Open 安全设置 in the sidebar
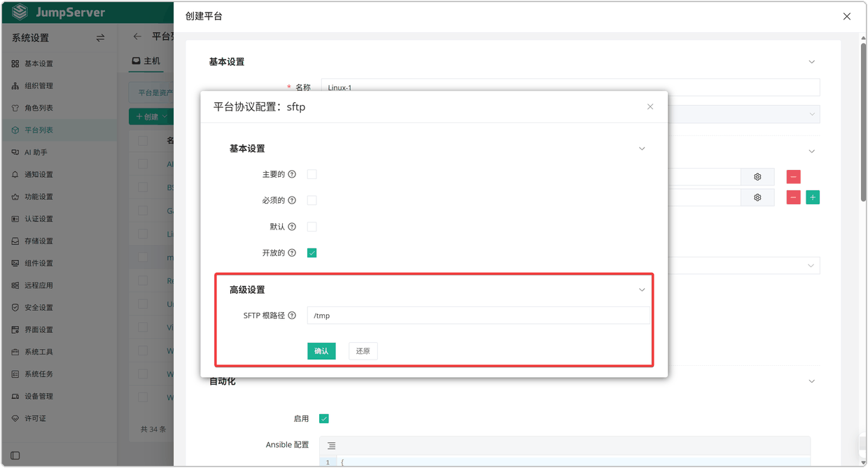Screen dimensions: 868x468 click(59, 308)
